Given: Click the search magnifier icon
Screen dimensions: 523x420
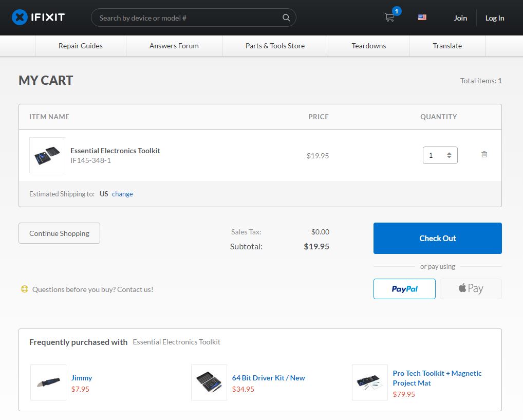Looking at the screenshot, I should click(x=286, y=18).
